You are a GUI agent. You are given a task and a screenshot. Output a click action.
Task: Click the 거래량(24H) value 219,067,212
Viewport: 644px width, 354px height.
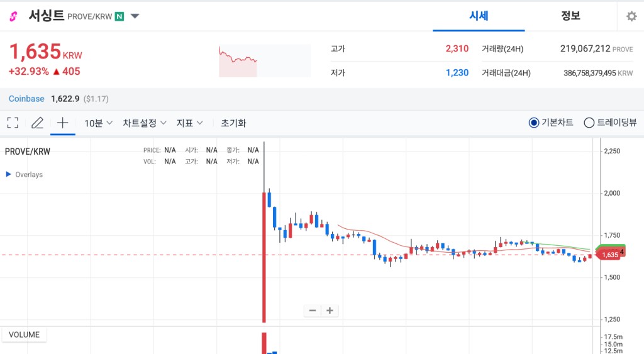(x=585, y=48)
